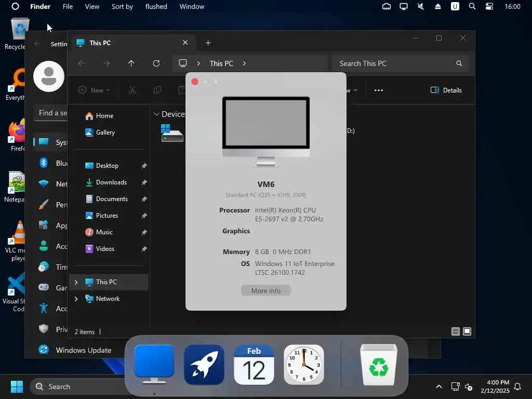Click the eject icon in top bar
The image size is (532, 399).
437,6
